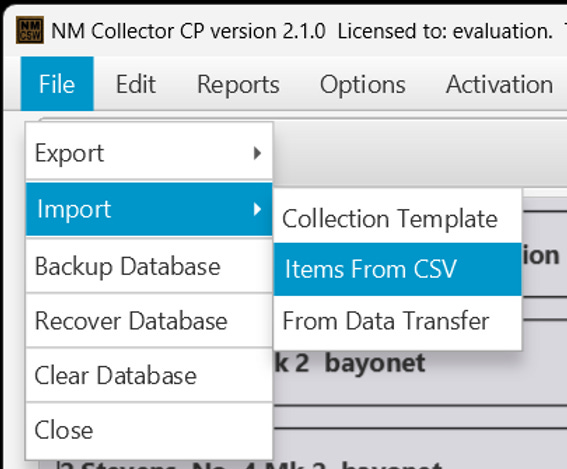
Task: Open the Options menu
Action: pyautogui.click(x=362, y=84)
